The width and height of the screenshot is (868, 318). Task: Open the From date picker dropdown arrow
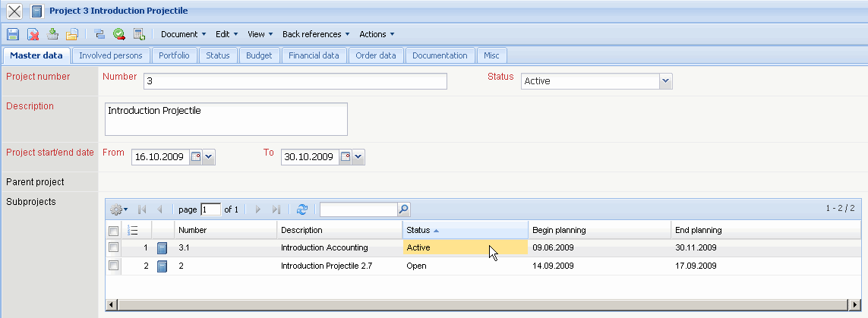coord(210,157)
